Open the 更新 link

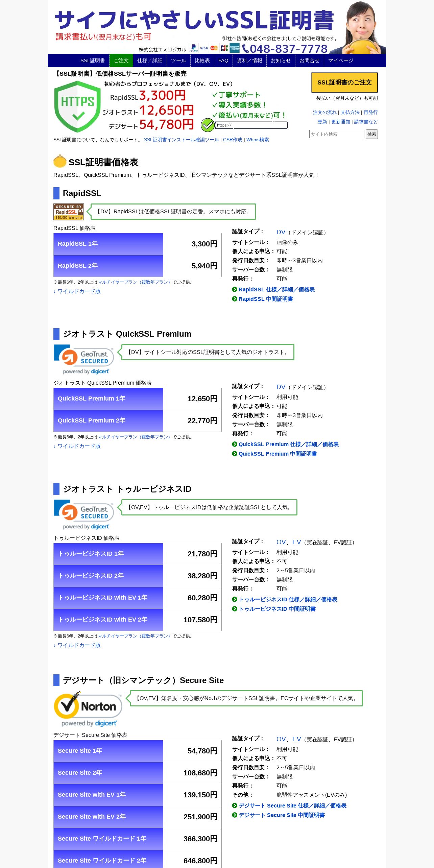coord(322,122)
